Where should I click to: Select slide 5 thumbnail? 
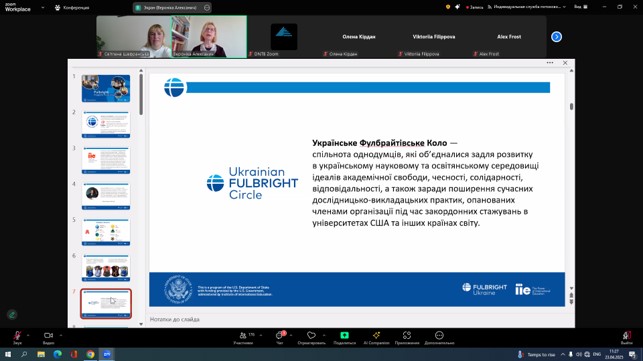coord(106,232)
